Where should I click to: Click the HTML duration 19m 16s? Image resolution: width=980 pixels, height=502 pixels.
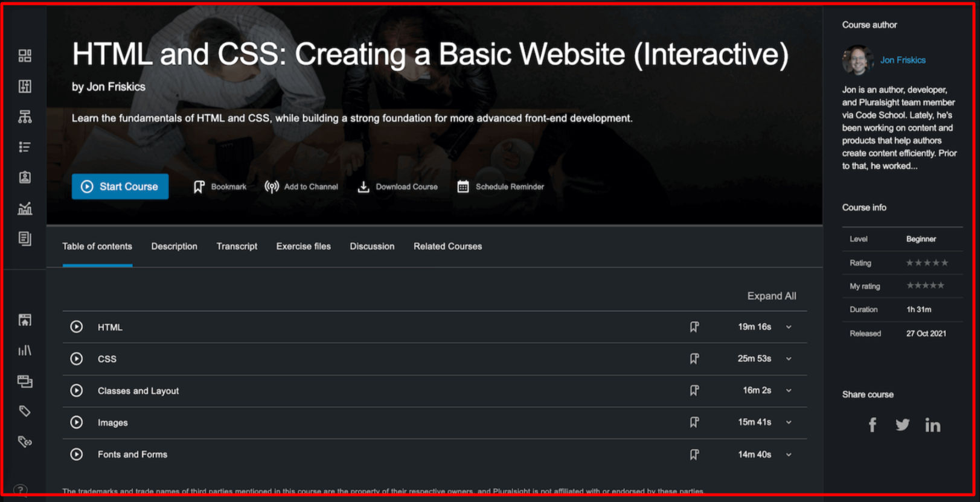pos(755,327)
